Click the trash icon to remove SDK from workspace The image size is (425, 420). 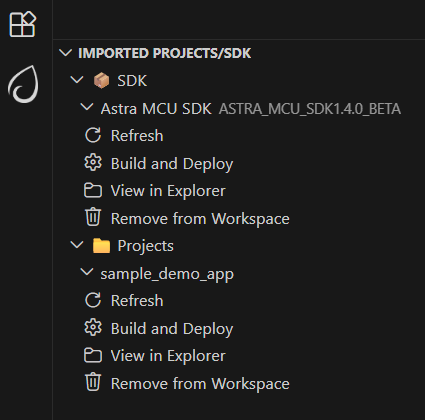coord(93,217)
